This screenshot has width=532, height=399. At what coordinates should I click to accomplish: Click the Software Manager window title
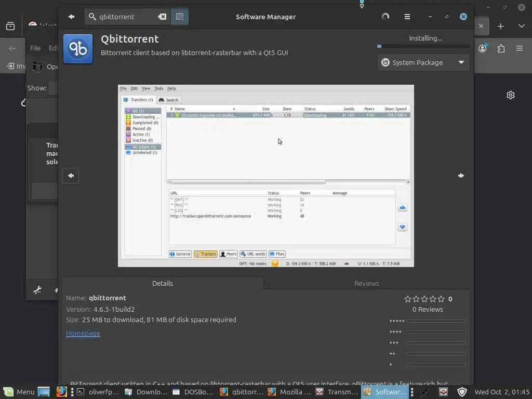(x=265, y=17)
